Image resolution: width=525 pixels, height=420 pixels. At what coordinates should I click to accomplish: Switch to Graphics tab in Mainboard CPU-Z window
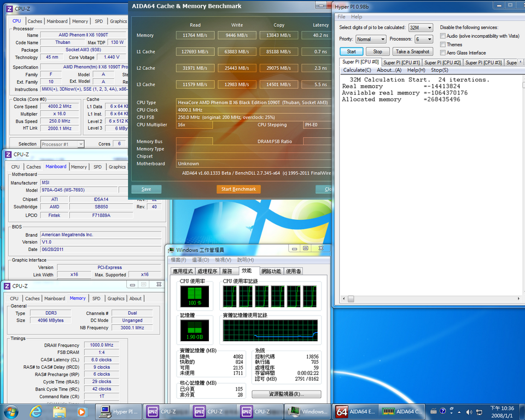pos(117,167)
